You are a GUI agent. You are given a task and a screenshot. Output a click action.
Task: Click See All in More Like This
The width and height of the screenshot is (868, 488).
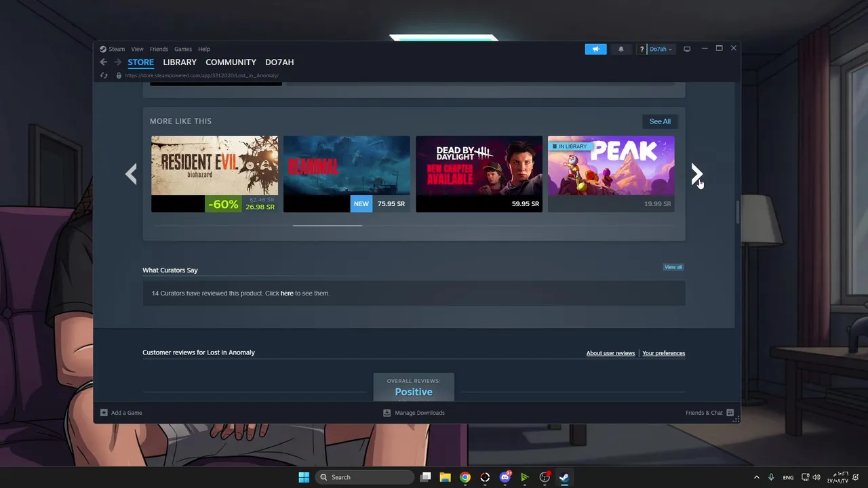point(660,121)
